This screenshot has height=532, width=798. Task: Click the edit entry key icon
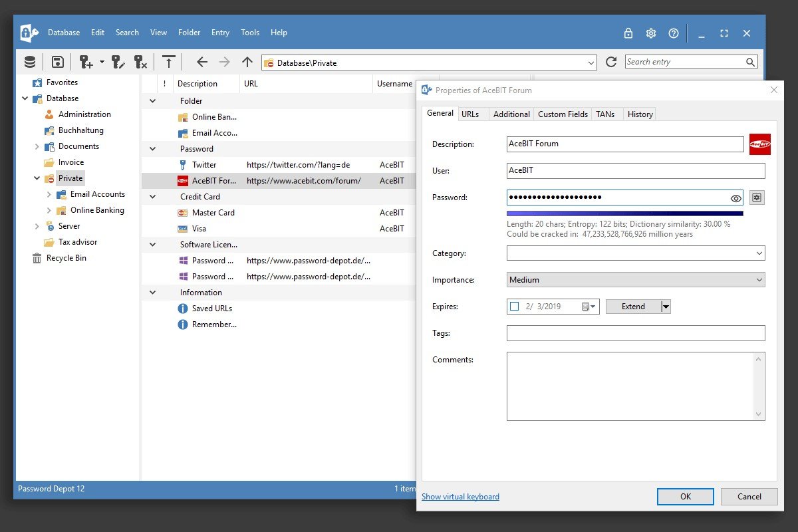[118, 62]
